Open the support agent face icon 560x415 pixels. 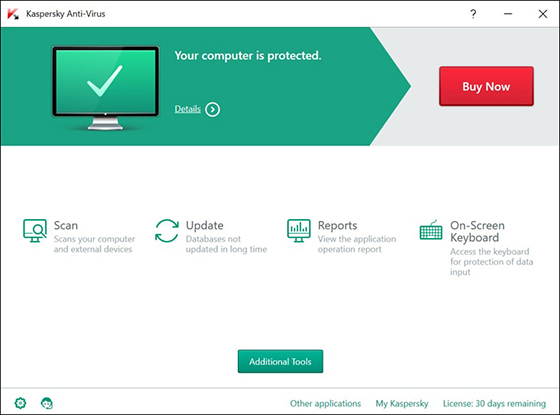[47, 403]
